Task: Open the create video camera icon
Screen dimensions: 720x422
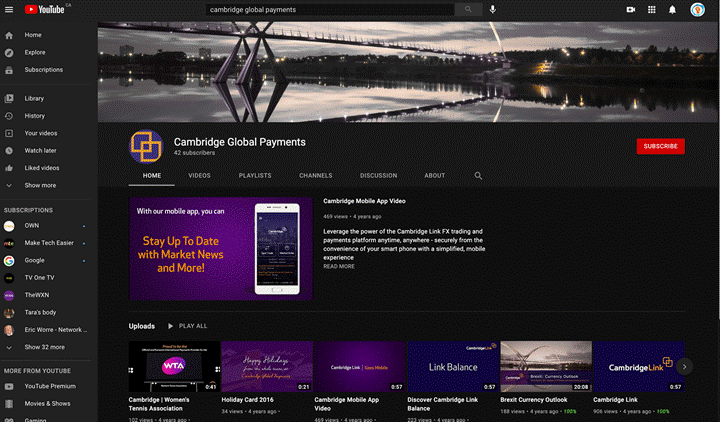Action: 631,10
